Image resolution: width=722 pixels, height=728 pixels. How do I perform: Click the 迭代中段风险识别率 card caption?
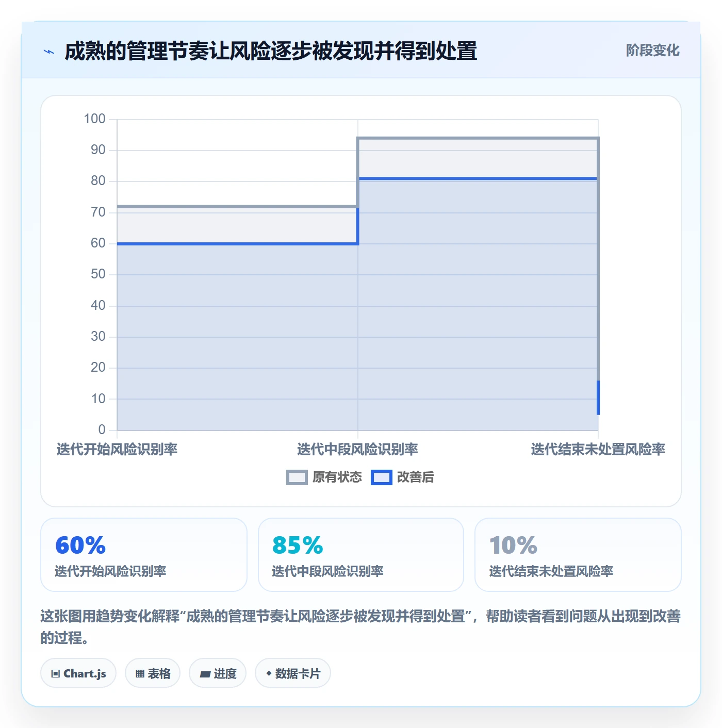[x=327, y=571]
